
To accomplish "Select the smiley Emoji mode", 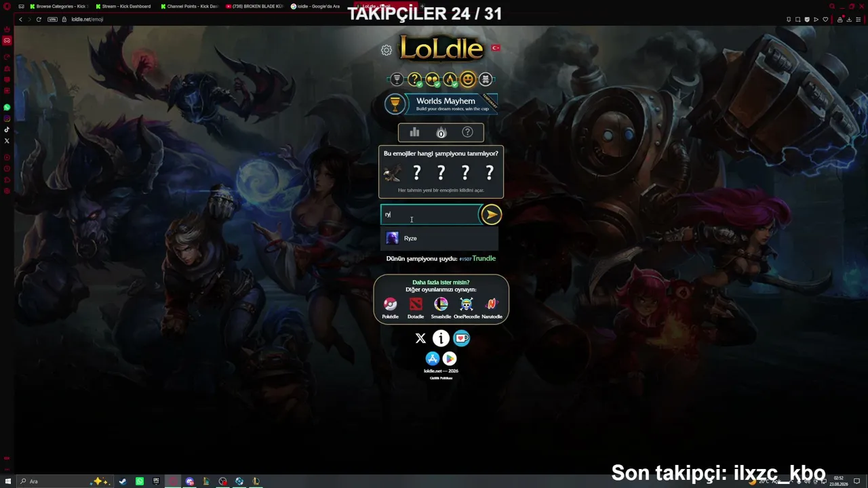I will coord(468,79).
